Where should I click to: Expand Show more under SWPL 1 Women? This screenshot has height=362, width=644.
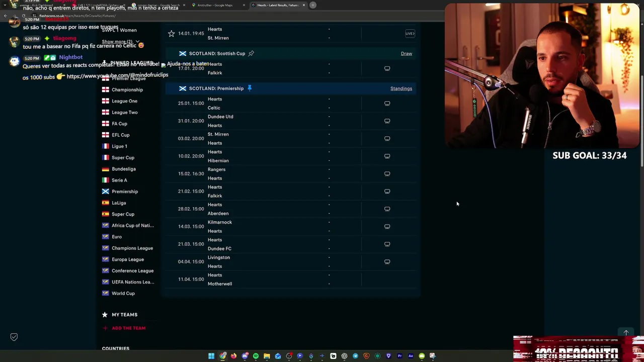coord(120,42)
